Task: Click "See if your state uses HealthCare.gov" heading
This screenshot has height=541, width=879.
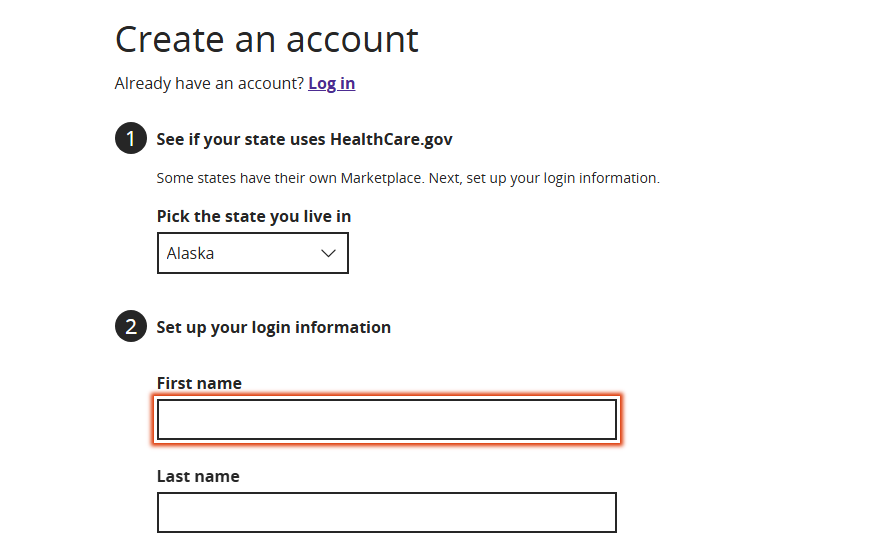Action: 305,139
